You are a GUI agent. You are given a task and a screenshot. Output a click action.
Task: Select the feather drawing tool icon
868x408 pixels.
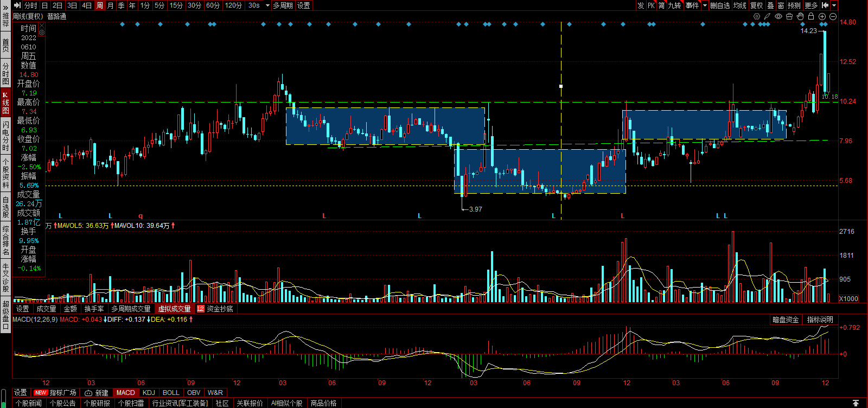767,16
